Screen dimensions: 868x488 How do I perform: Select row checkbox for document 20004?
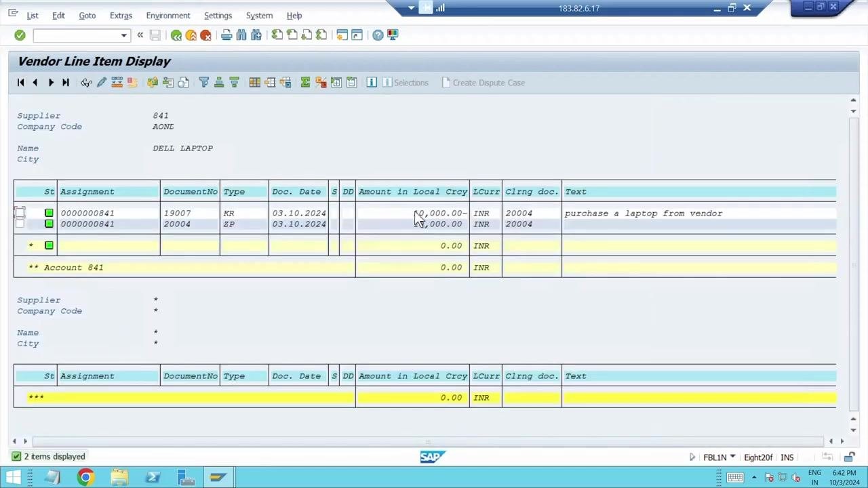click(x=20, y=224)
